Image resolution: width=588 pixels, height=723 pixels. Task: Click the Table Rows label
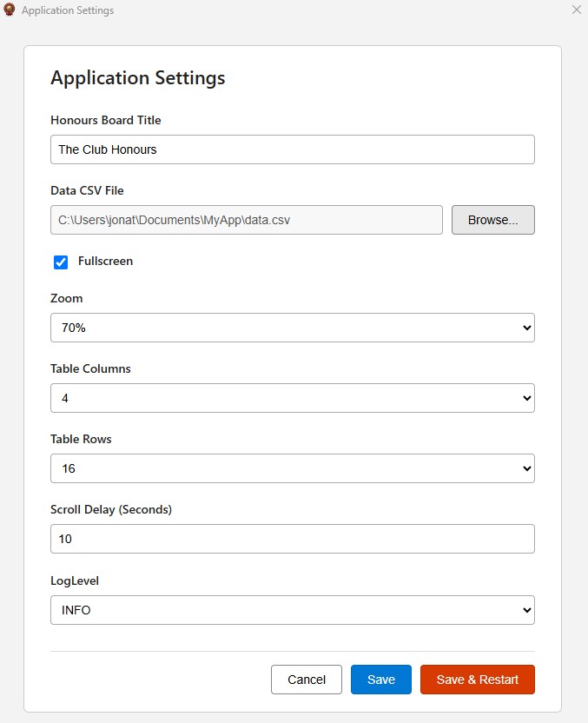(x=81, y=439)
